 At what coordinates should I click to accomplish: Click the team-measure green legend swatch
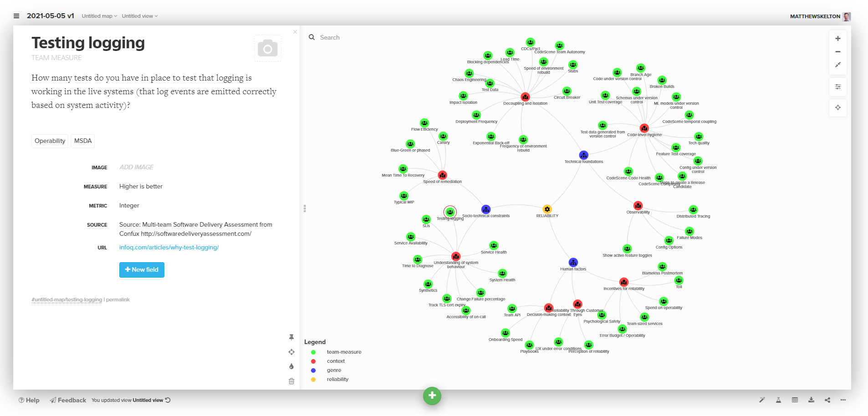pos(313,352)
